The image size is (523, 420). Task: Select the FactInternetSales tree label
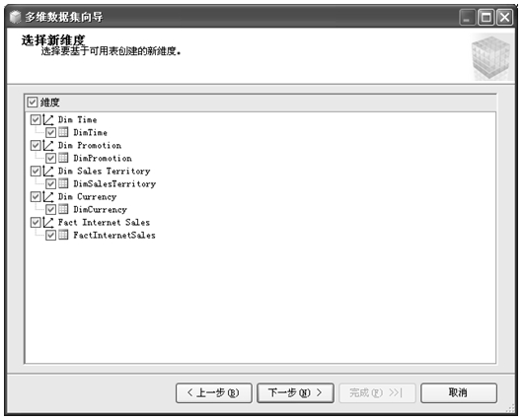114,235
